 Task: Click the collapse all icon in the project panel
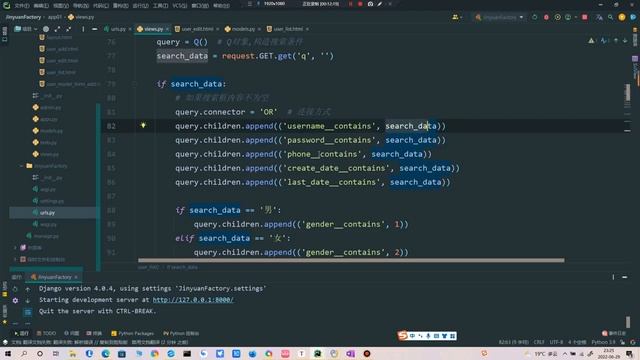coord(69,29)
